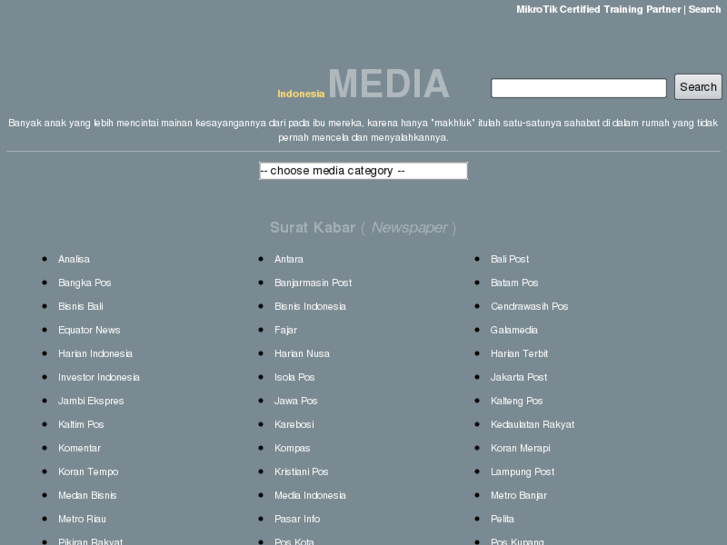Open the Pasar Info link
Screen dimensions: 727x545
point(297,519)
